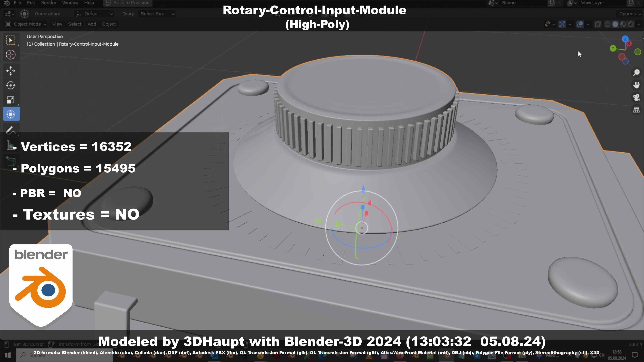Open the overlays options dropdown arrow
The height and width of the screenshot is (362, 644).
588,24
